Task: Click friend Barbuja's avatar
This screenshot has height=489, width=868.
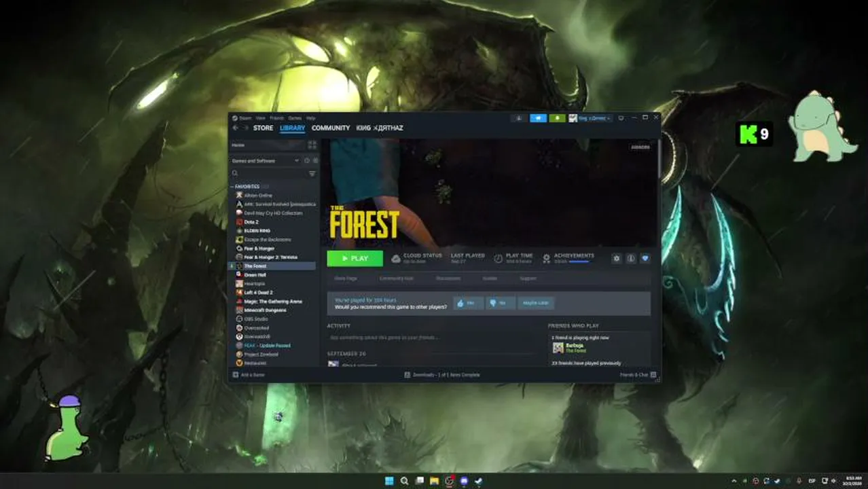Action: pyautogui.click(x=558, y=348)
